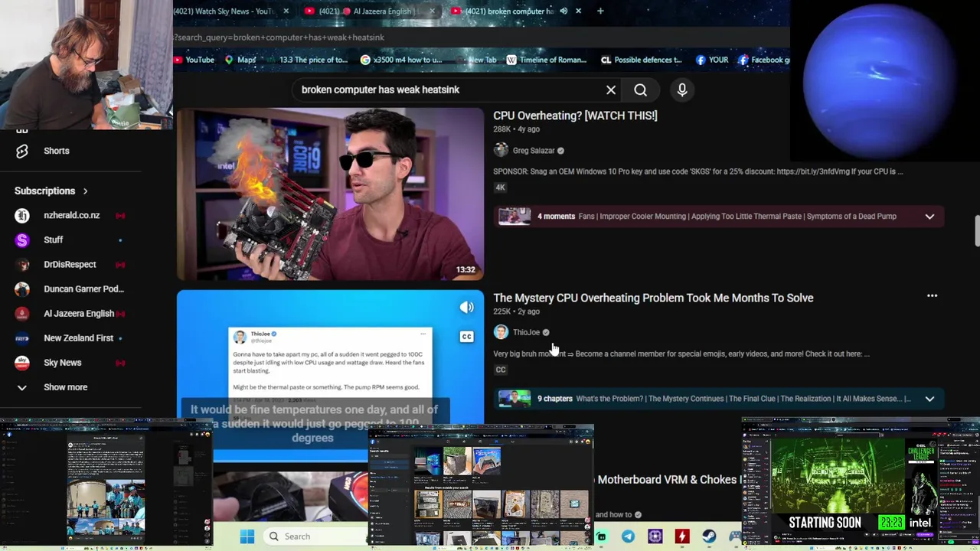This screenshot has height=551, width=980.
Task: Open nzherald.co.nz subscription
Action: point(72,215)
